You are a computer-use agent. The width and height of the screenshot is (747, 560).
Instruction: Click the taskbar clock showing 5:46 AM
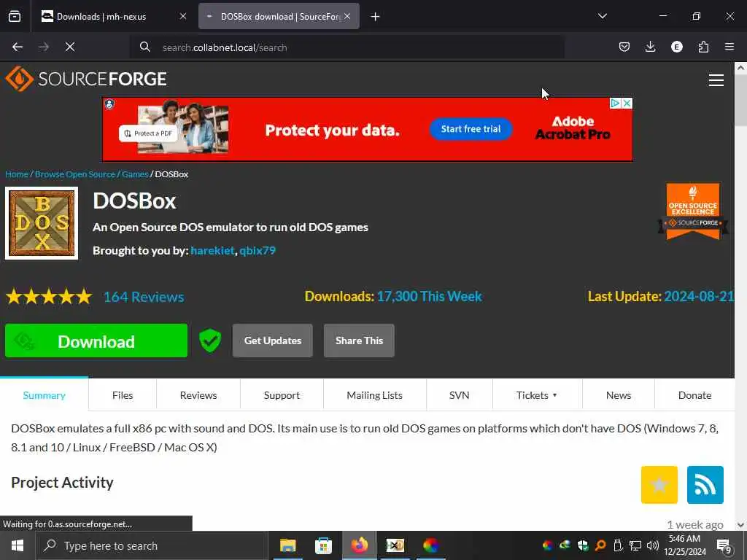684,545
